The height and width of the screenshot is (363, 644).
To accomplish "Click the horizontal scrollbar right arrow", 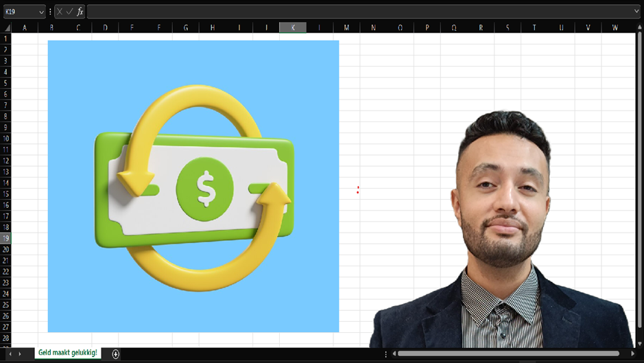I will [632, 354].
